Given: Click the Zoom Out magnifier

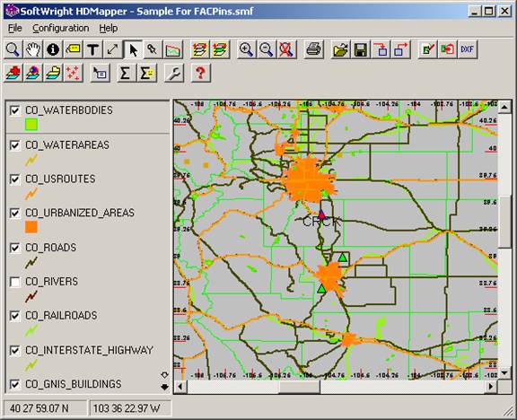Looking at the screenshot, I should point(266,49).
